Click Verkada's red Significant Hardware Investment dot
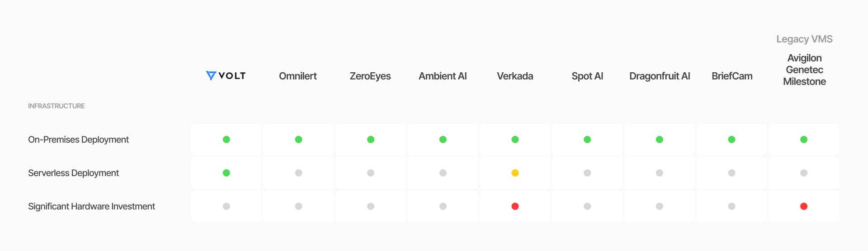 coord(515,206)
